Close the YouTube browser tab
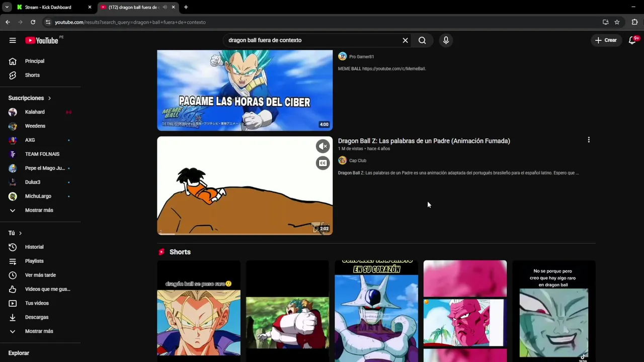This screenshot has width=644, height=362. (x=173, y=7)
